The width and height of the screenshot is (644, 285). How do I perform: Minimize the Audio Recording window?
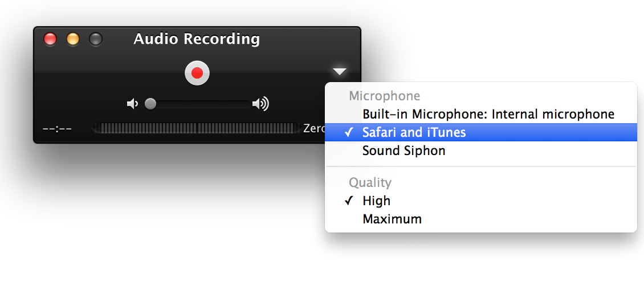73,39
